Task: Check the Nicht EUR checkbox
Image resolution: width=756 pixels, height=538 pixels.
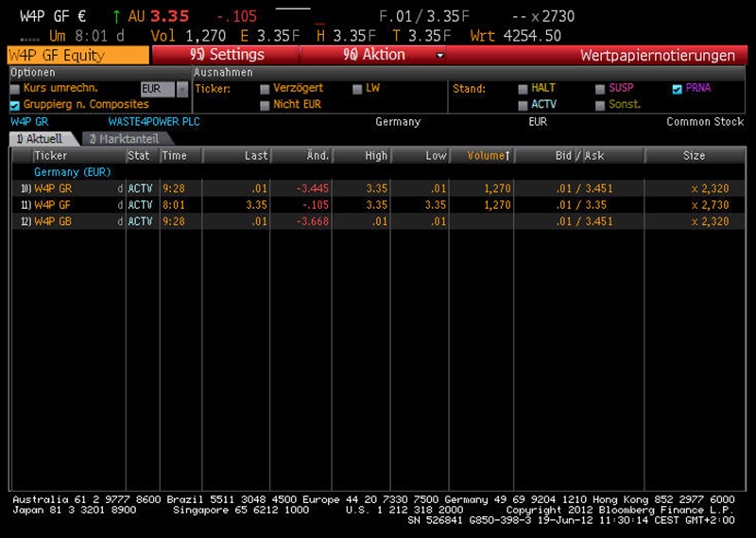Action: (x=265, y=104)
